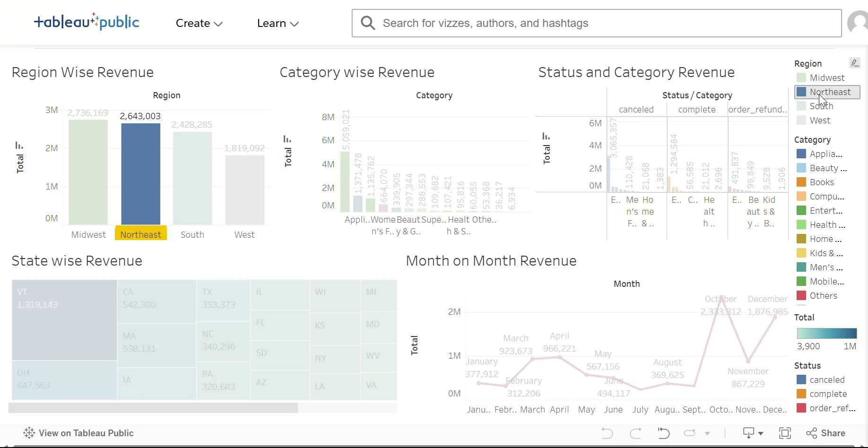The width and height of the screenshot is (868, 448).
Task: Select South in the Region legend
Action: (x=820, y=106)
